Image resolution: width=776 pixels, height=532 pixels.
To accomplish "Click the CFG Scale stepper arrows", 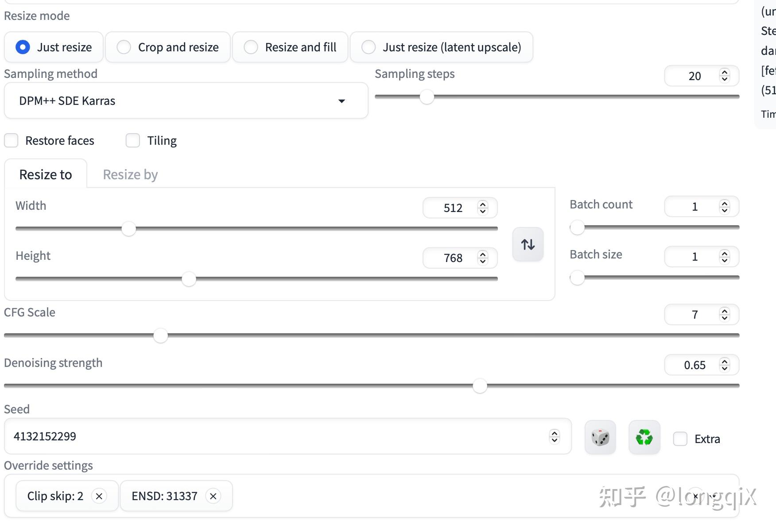I will tap(725, 314).
